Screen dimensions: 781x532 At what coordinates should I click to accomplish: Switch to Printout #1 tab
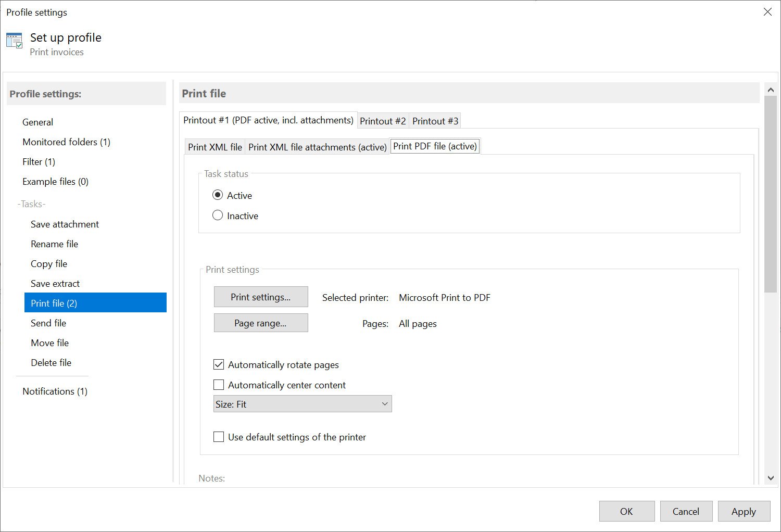268,120
